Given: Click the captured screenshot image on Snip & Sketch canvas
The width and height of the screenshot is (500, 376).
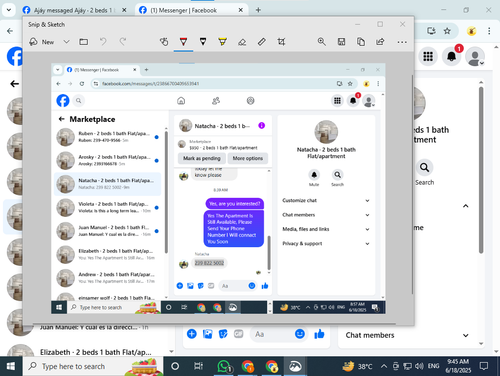Looking at the screenshot, I should (x=218, y=189).
